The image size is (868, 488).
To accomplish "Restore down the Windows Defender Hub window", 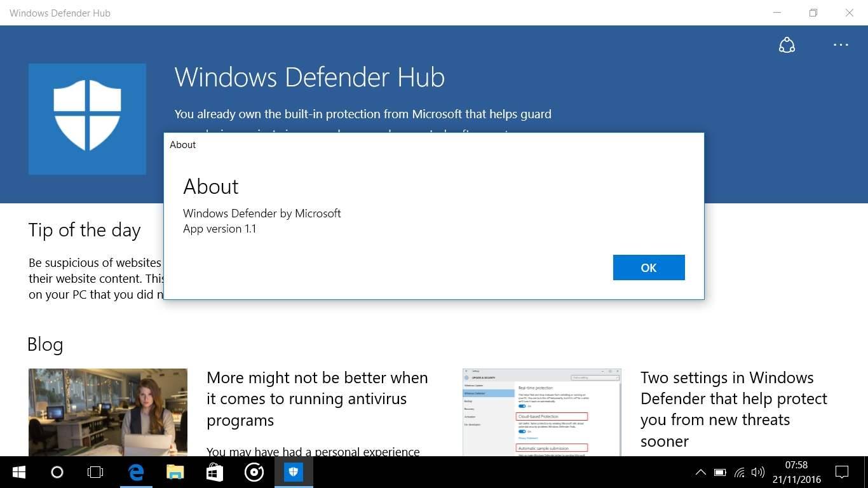I will (813, 13).
